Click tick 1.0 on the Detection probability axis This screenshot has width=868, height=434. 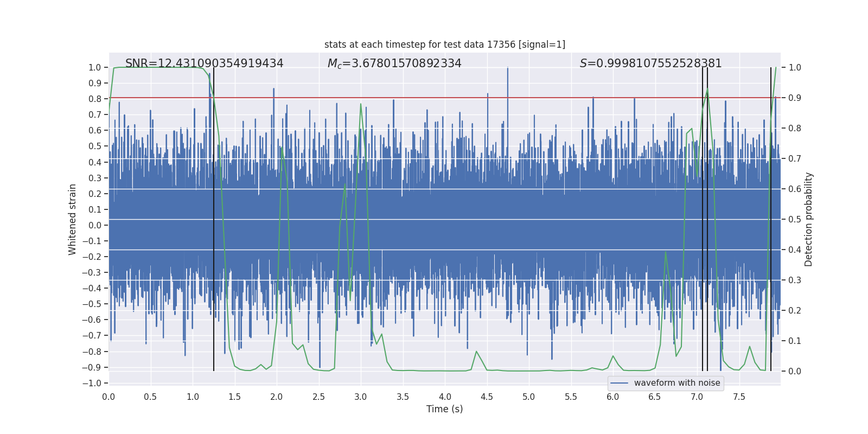[795, 67]
